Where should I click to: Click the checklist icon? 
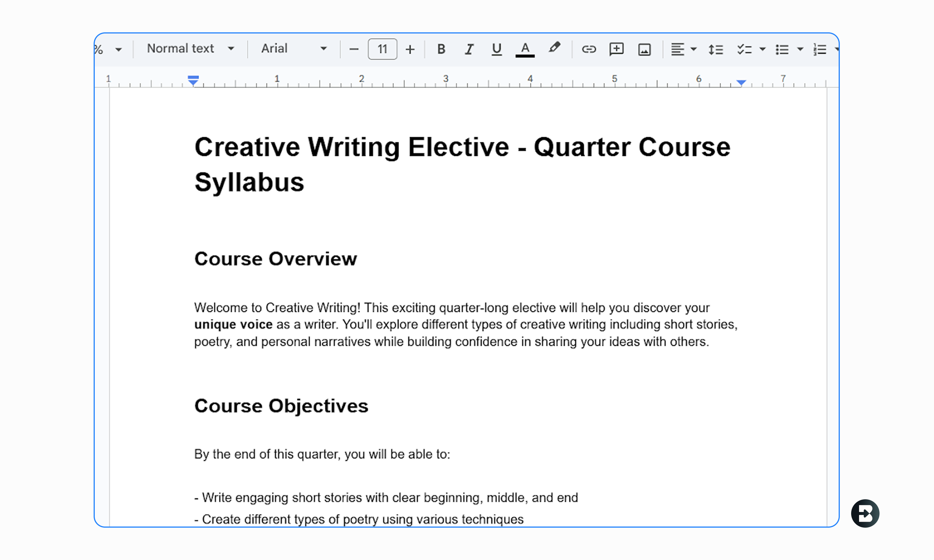pyautogui.click(x=744, y=49)
